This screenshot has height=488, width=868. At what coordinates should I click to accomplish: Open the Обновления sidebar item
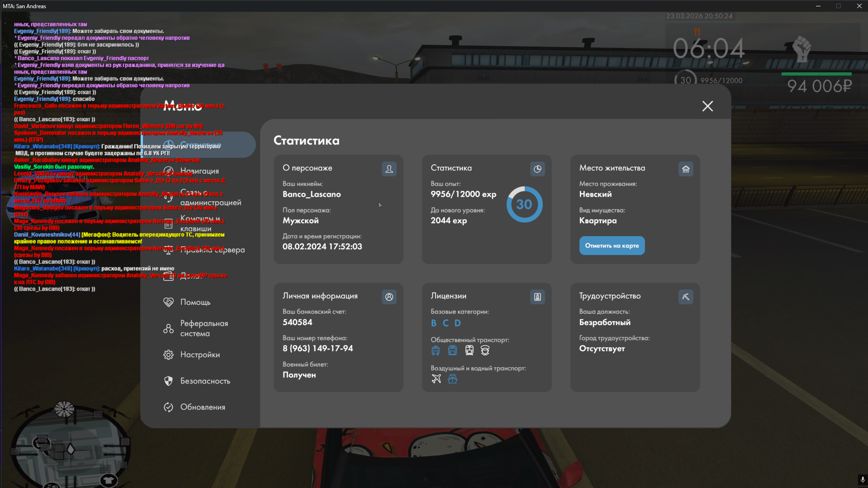(202, 407)
